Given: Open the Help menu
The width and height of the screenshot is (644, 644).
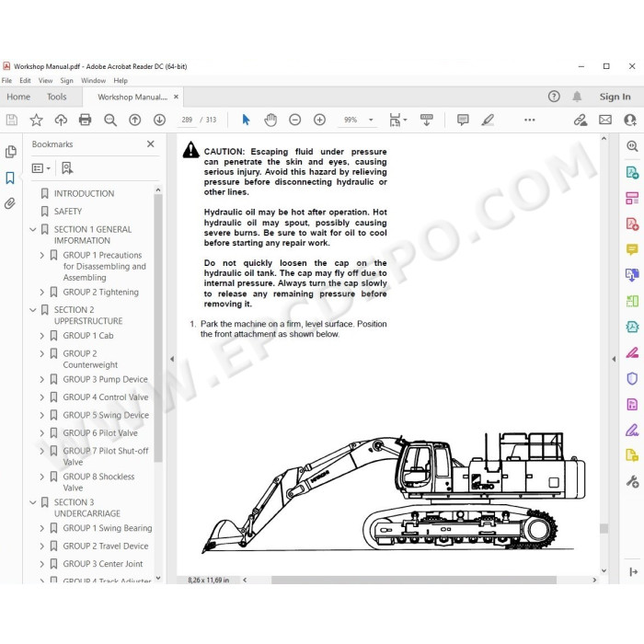Looking at the screenshot, I should (121, 81).
